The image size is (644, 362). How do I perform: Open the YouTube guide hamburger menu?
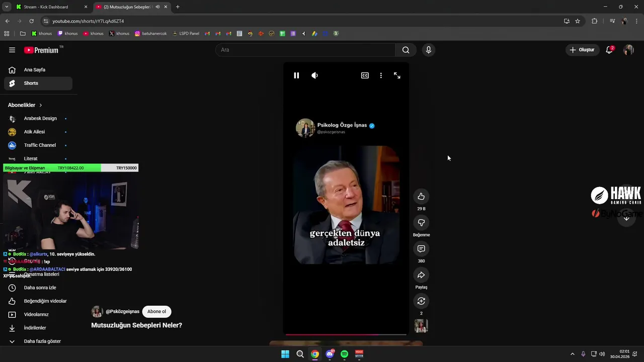12,50
